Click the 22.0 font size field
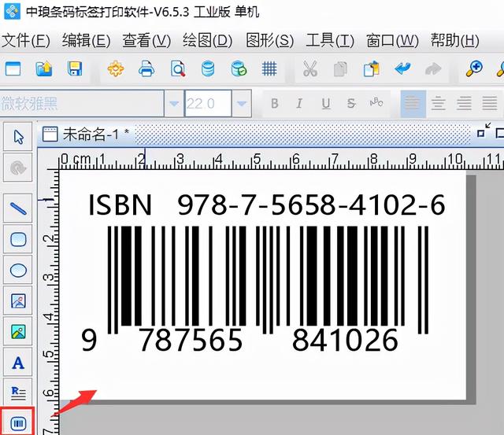Viewport: 504px width, 435px height. (x=208, y=103)
